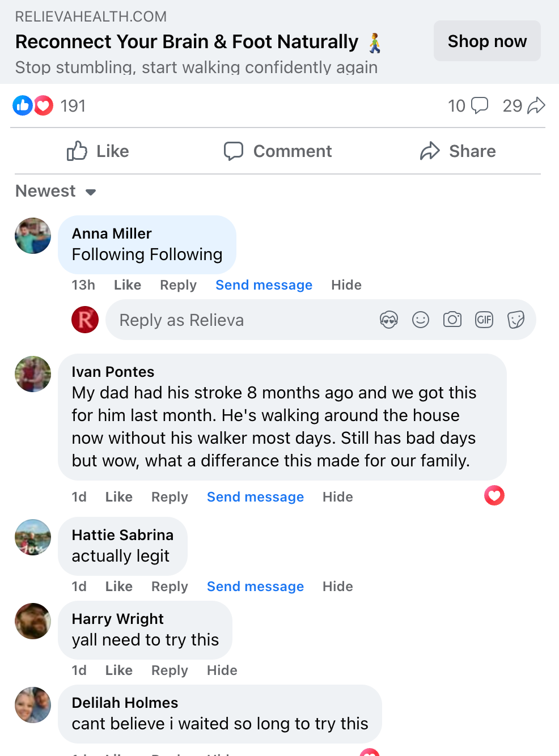The width and height of the screenshot is (559, 756).
Task: Hide Ivan Pontes's comment
Action: [337, 497]
